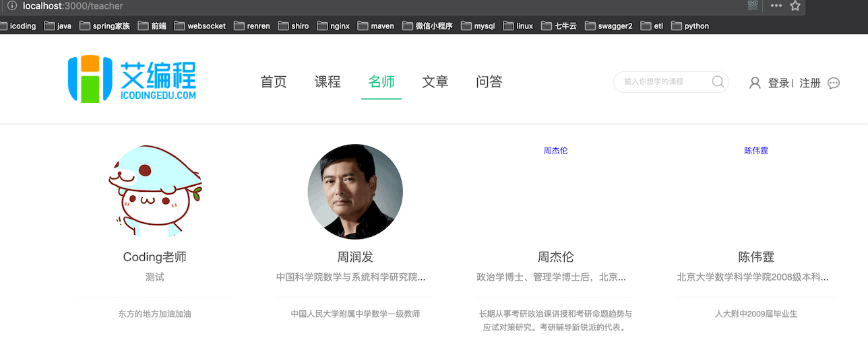Click text 人大附中2009届毕业生
Screen dimensions: 868x354
756,314
